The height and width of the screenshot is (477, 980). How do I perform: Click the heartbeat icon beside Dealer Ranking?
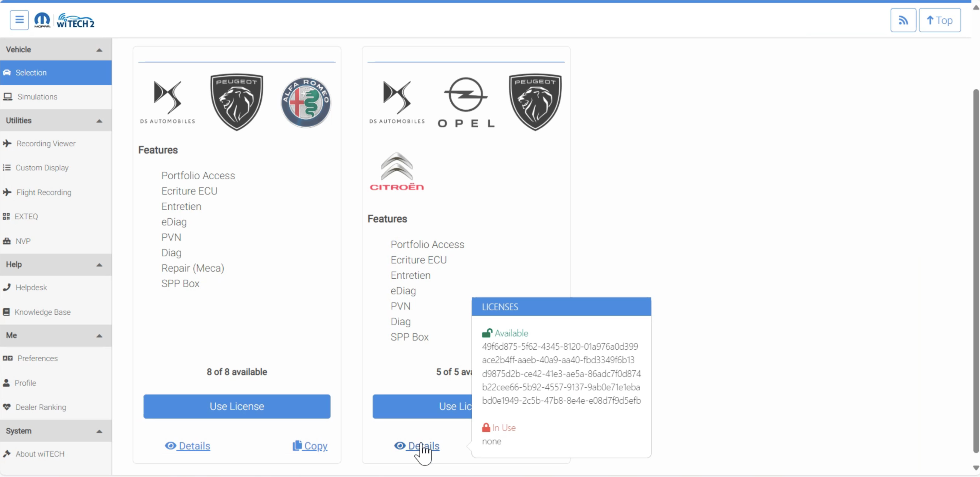pos(7,407)
